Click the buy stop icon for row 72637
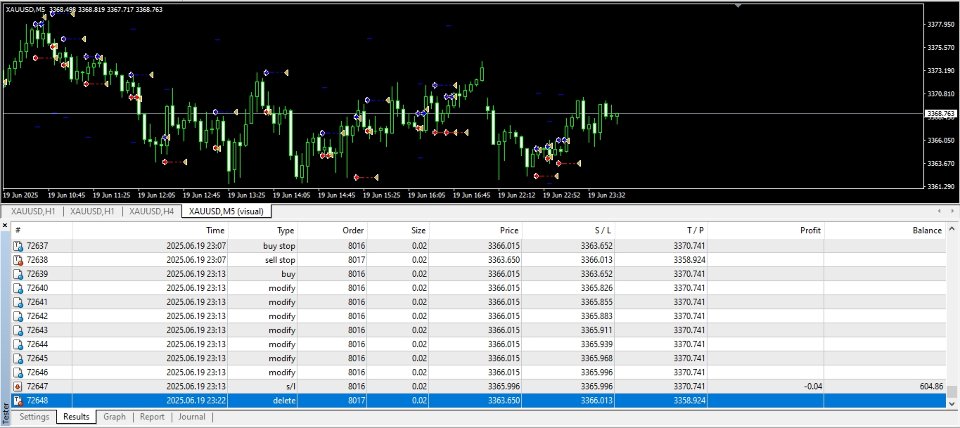 pyautogui.click(x=18, y=246)
